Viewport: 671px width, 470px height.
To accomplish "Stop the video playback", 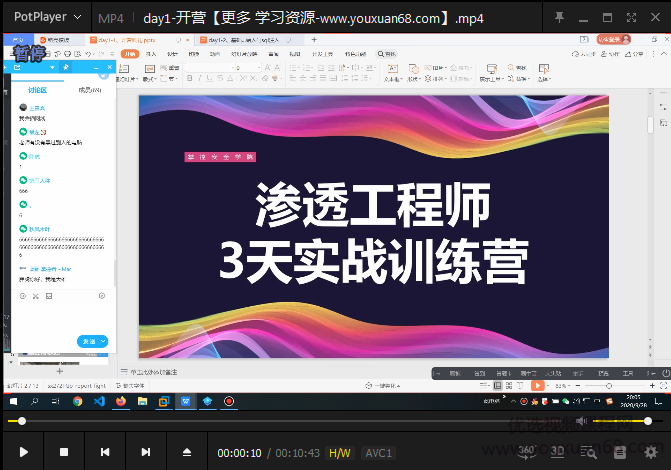I will [x=64, y=452].
